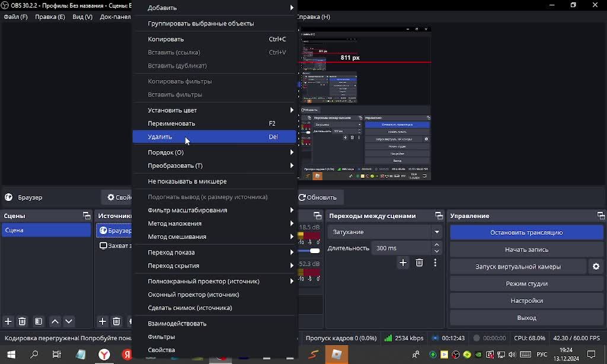The width and height of the screenshot is (607, 364).
Task: Open the volume tray icon
Action: pyautogui.click(x=512, y=355)
